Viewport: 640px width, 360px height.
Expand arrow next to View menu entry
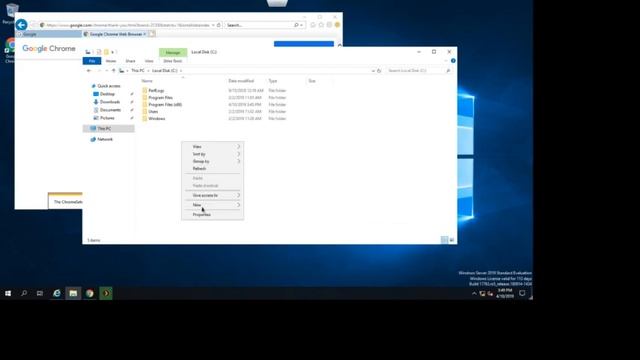coord(239,147)
